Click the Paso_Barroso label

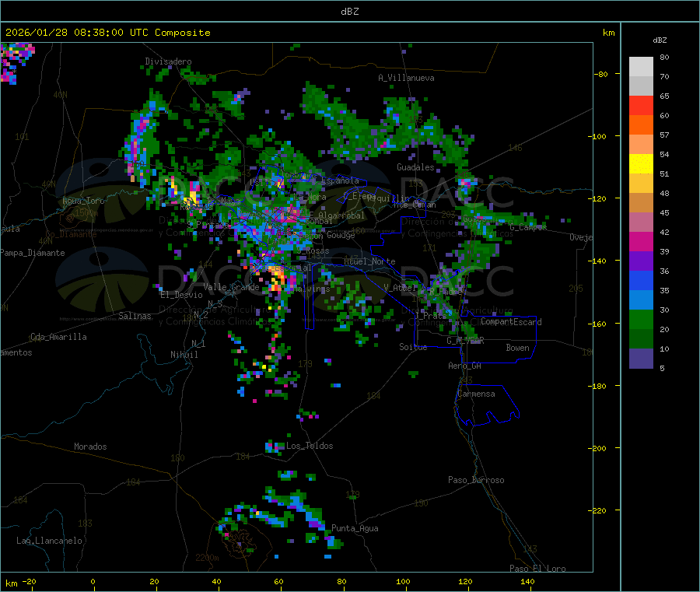476,481
